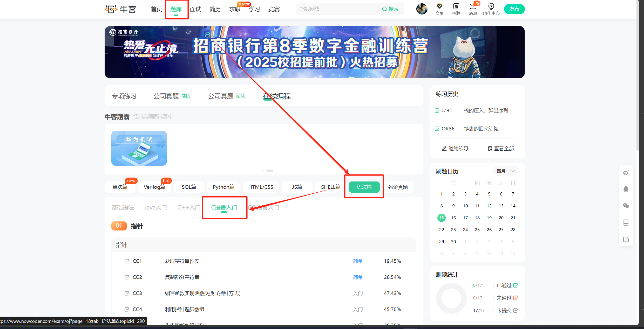644x329 pixels.
Task: Go to 首页 home in navigation
Action: pos(156,9)
